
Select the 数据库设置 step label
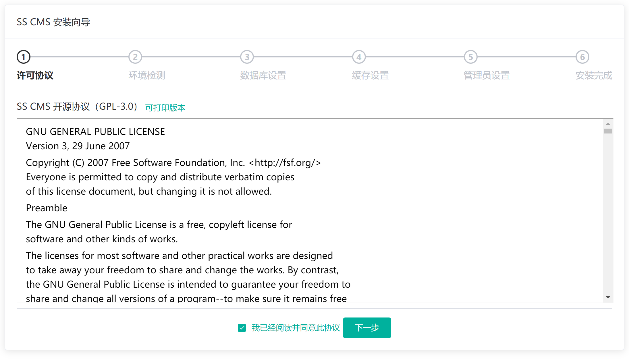click(263, 75)
